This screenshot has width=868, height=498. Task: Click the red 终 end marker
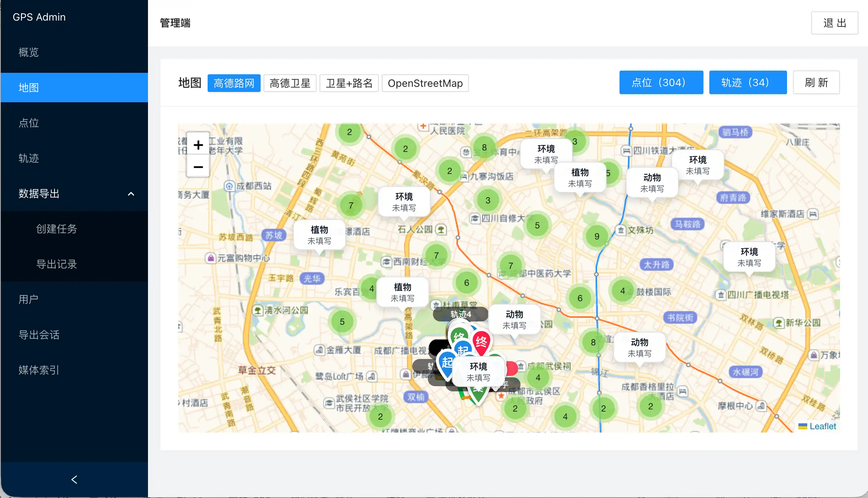coord(481,343)
